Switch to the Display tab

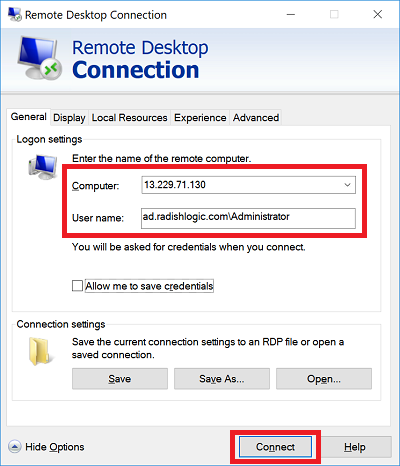pyautogui.click(x=69, y=118)
